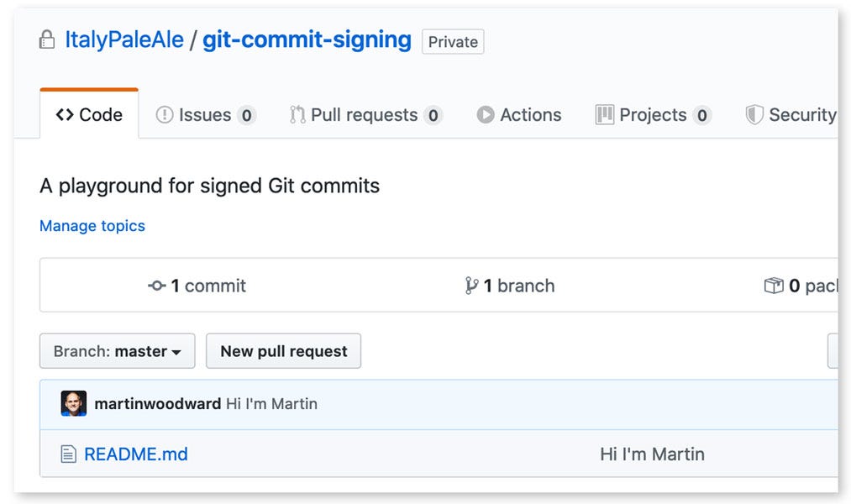This screenshot has height=504, width=851.
Task: Click the code brackets icon in Code tab
Action: [x=65, y=115]
